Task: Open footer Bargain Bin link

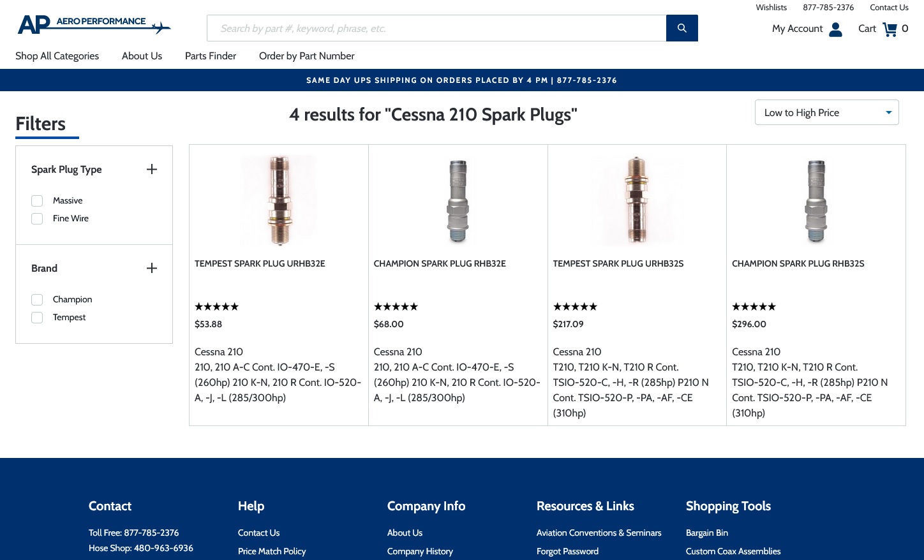Action: tap(707, 533)
